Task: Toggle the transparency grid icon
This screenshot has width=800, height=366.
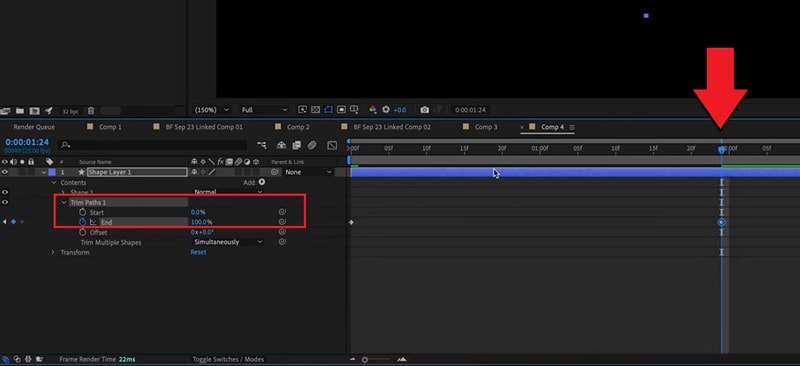Action: click(x=315, y=109)
